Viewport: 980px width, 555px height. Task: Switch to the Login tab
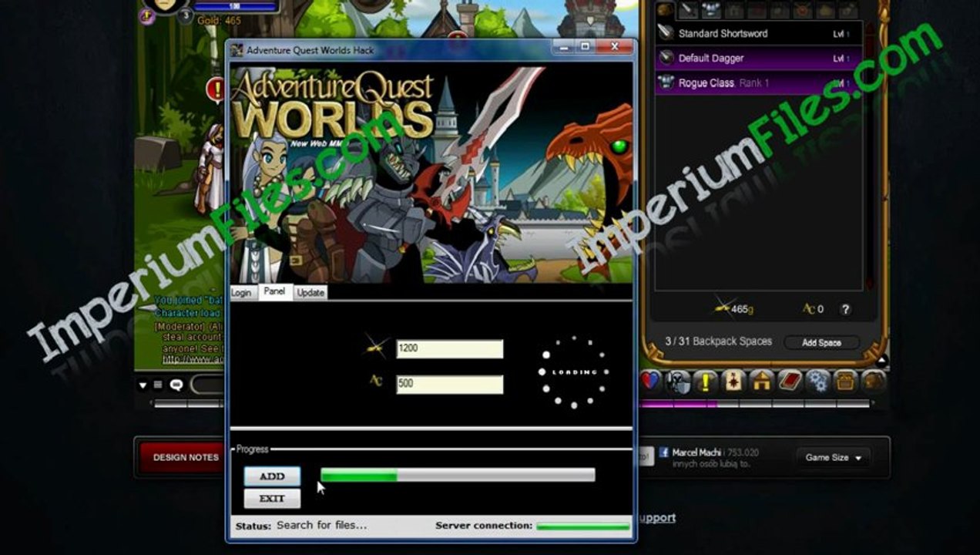(241, 293)
